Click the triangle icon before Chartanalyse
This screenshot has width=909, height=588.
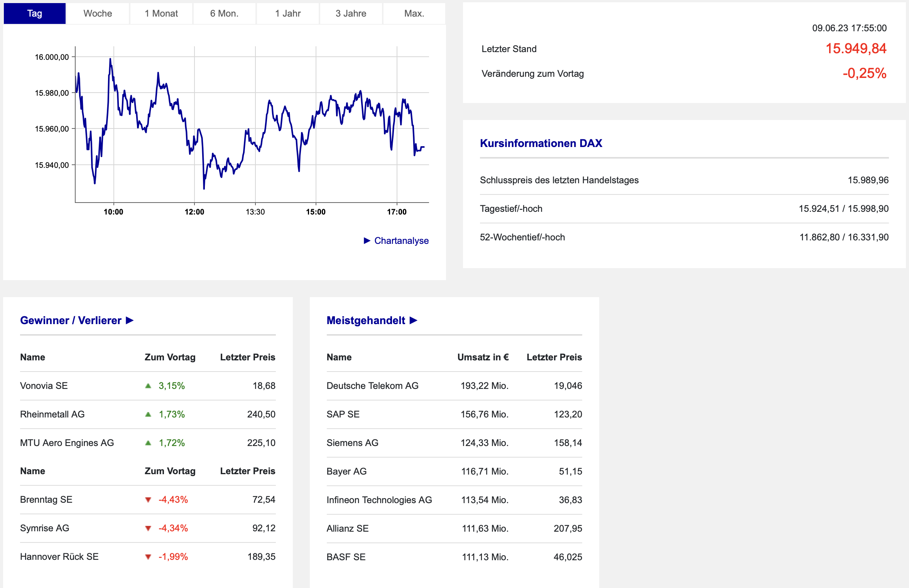coord(367,241)
